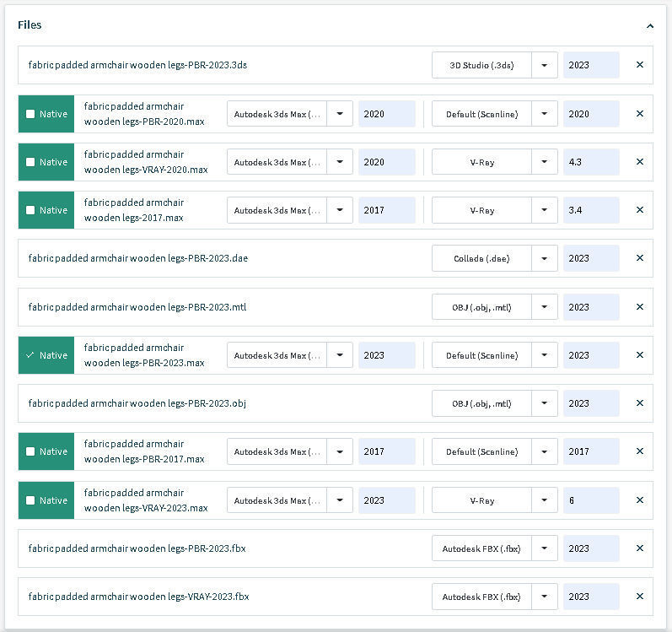Click the Files section heading

point(30,25)
